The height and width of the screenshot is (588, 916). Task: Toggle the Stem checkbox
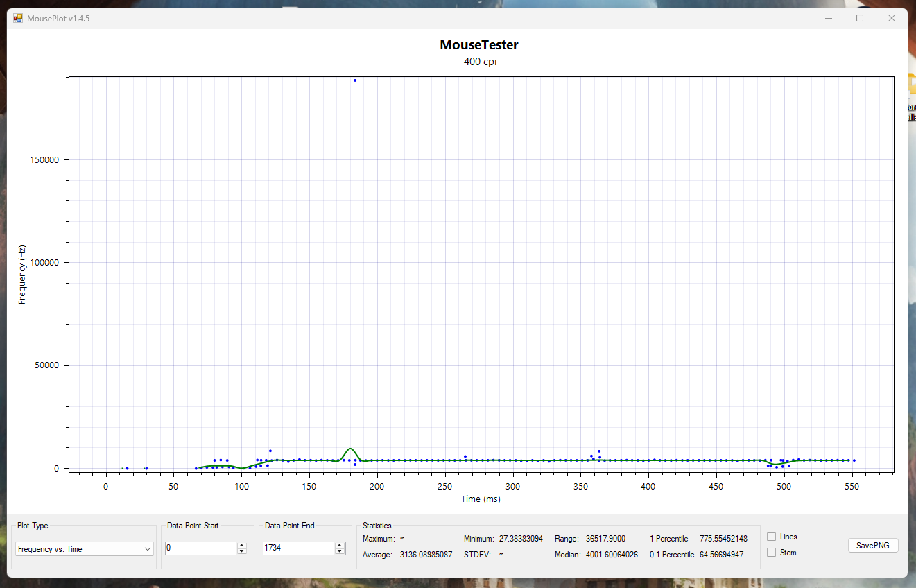pos(771,553)
